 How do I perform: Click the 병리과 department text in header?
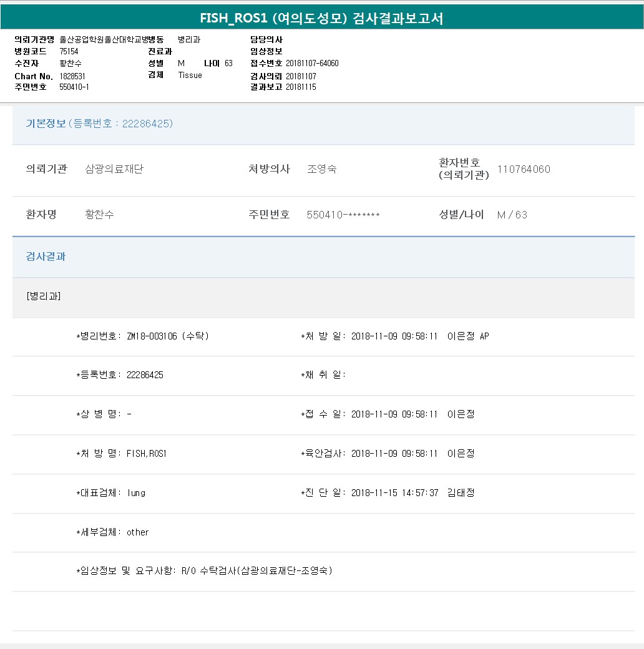(x=189, y=40)
